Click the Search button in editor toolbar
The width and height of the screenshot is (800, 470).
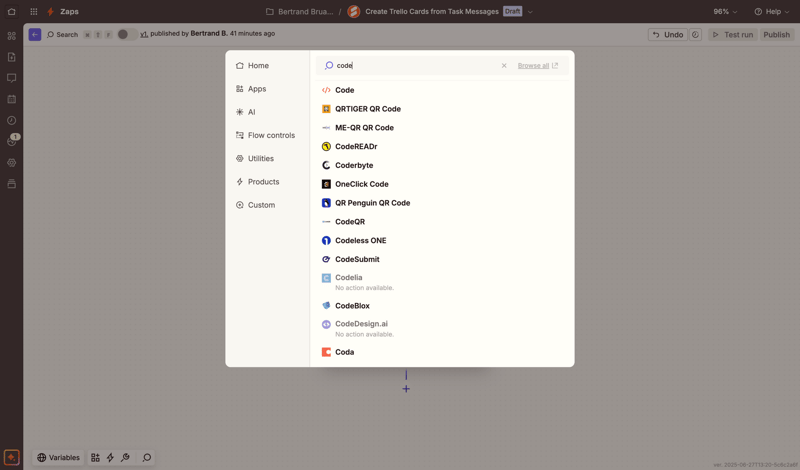point(62,34)
